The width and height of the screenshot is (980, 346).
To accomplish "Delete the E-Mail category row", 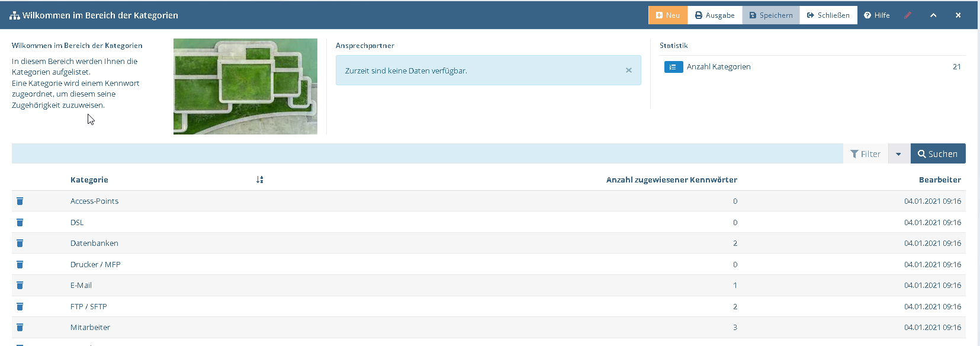I will click(20, 286).
